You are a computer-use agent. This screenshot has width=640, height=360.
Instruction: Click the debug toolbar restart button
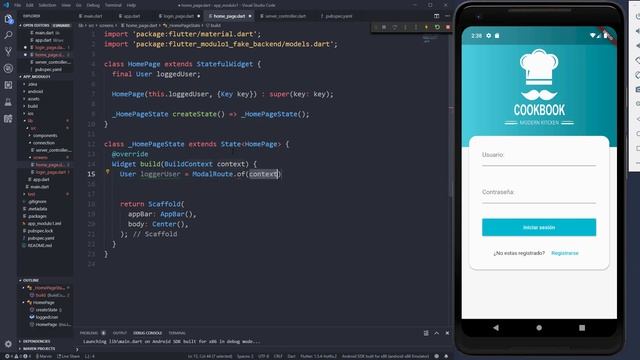[437, 27]
